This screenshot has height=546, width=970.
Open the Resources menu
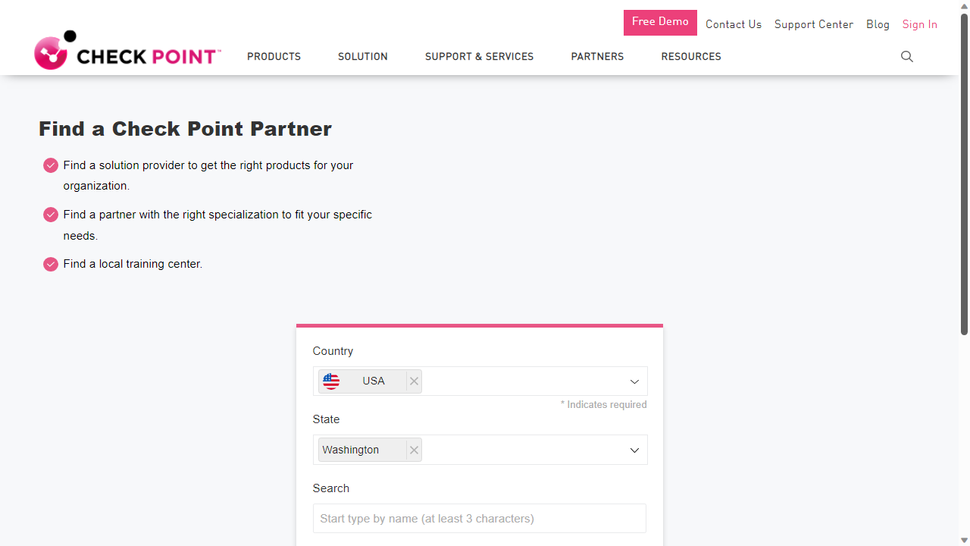pyautogui.click(x=691, y=56)
